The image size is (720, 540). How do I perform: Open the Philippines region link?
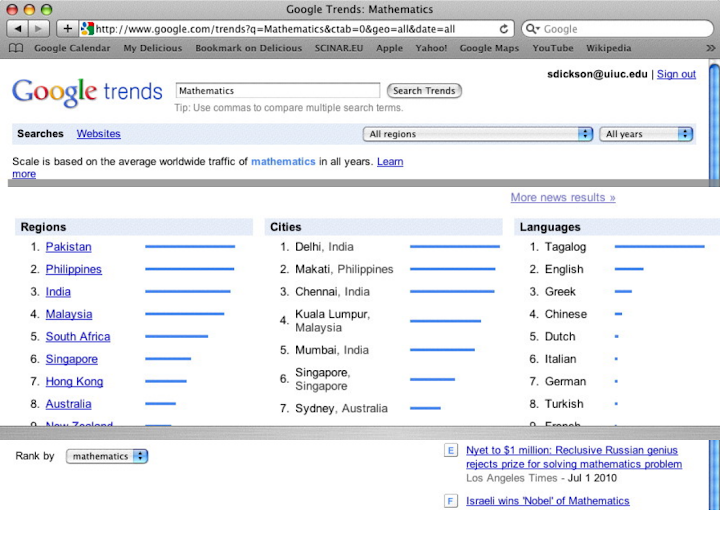73,270
